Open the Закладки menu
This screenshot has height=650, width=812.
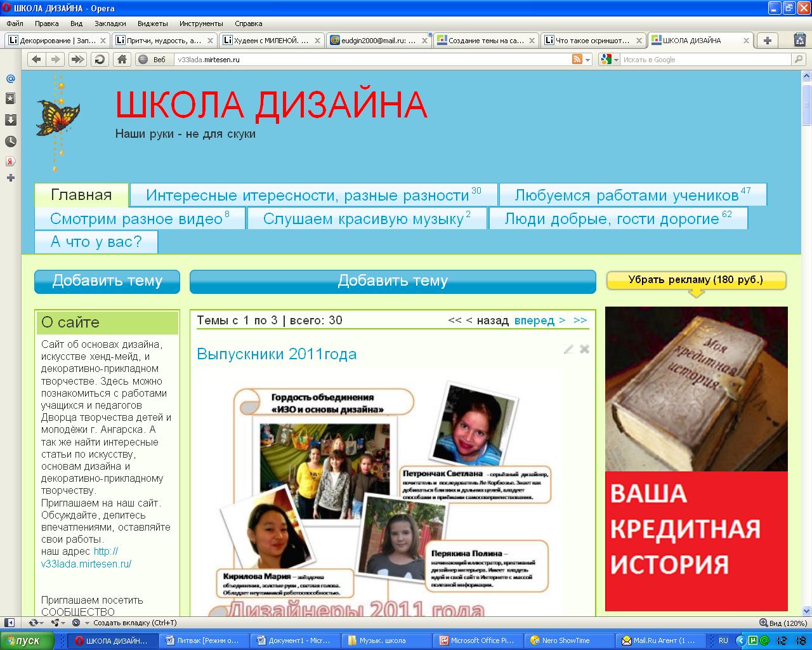110,23
